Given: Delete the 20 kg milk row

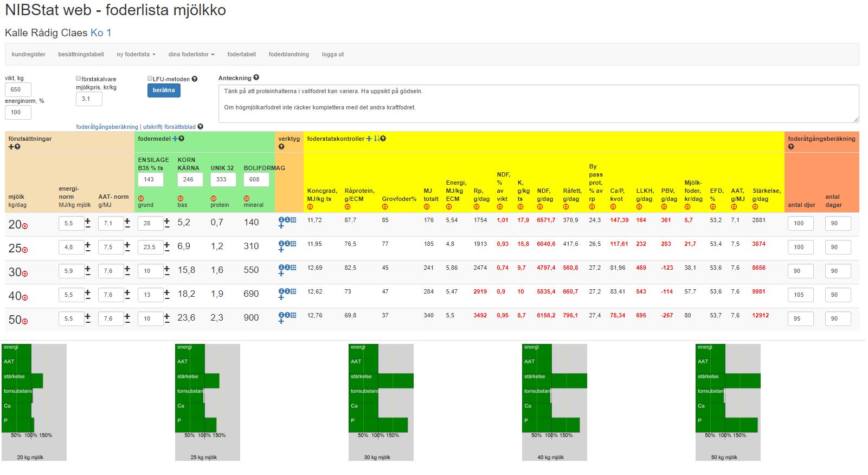Looking at the screenshot, I should 25,226.
